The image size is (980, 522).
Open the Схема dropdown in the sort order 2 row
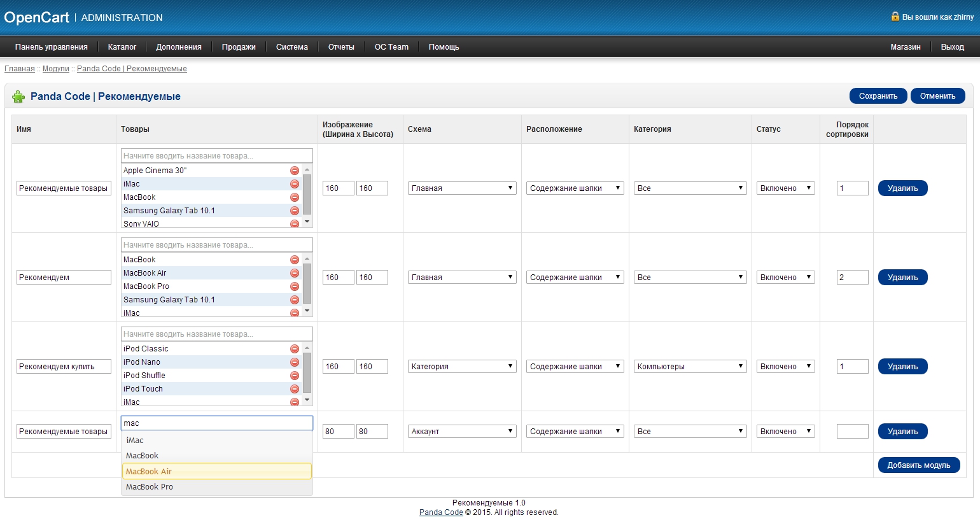(462, 278)
